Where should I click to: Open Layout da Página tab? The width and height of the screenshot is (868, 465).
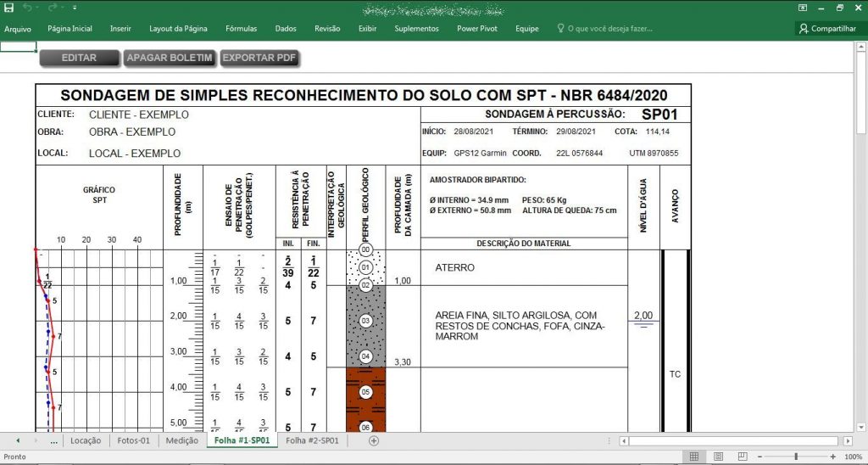click(x=178, y=29)
